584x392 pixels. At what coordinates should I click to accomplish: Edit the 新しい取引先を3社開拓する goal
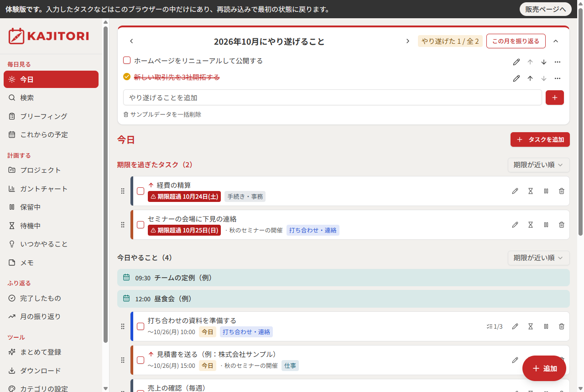(x=516, y=78)
